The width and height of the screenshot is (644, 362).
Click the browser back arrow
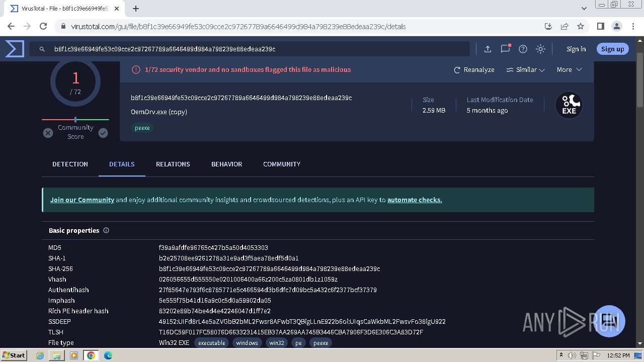point(11,26)
